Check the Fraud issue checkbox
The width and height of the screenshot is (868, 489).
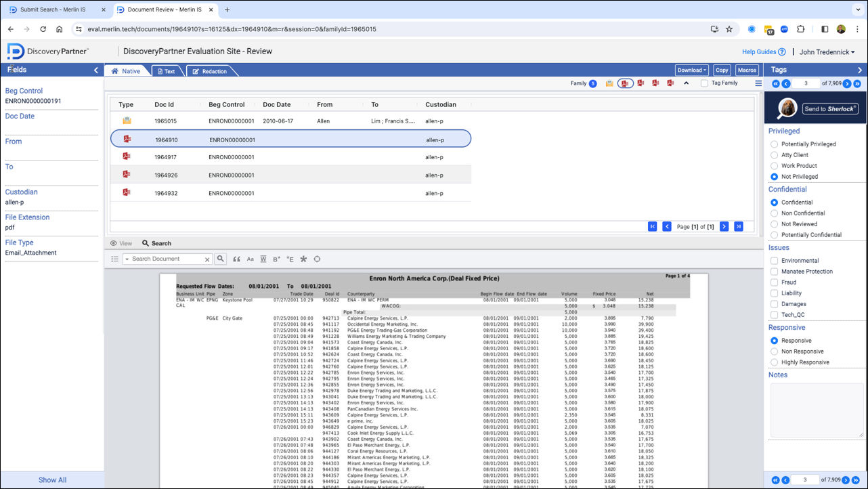tap(775, 282)
